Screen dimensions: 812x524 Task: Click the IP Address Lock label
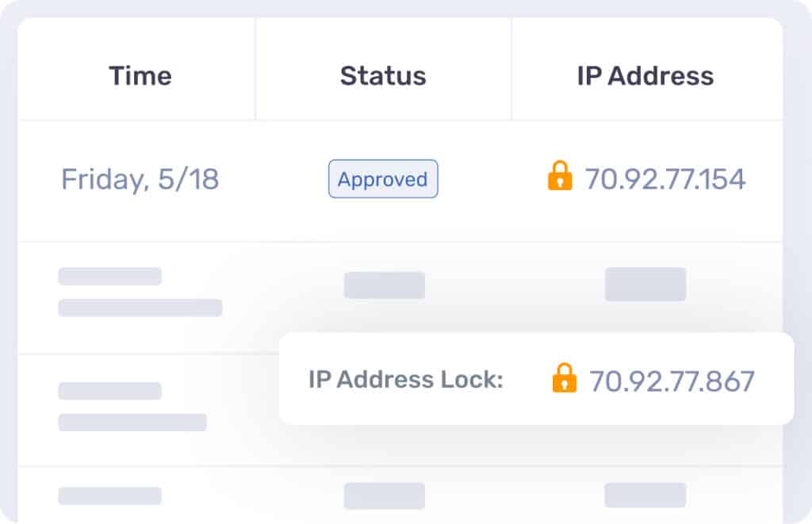point(406,380)
